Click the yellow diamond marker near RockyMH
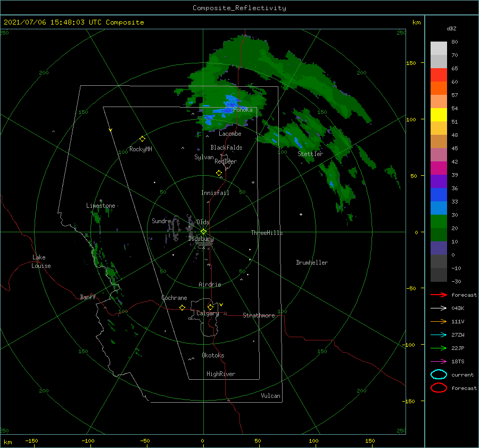 pyautogui.click(x=142, y=139)
